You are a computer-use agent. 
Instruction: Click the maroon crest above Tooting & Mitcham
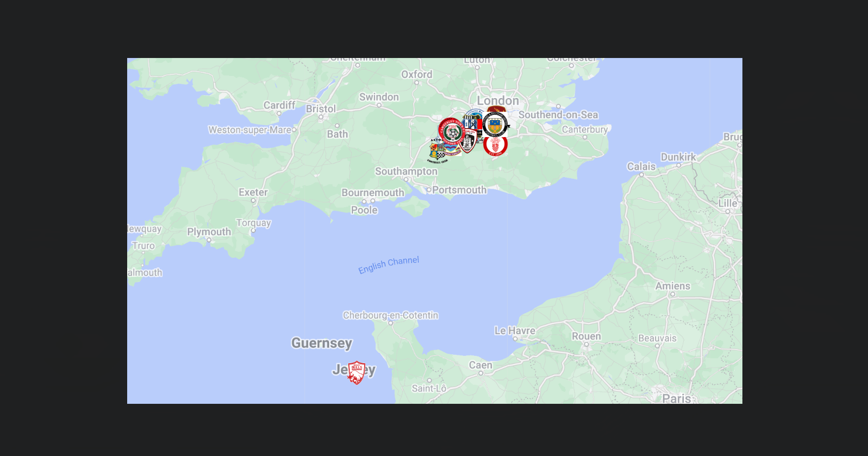496,109
